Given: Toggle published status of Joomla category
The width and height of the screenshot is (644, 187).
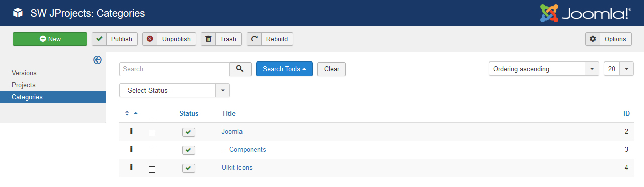Looking at the screenshot, I should coord(189,132).
